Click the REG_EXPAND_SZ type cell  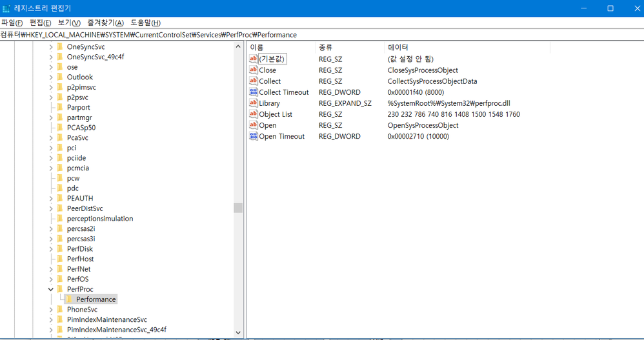click(345, 103)
